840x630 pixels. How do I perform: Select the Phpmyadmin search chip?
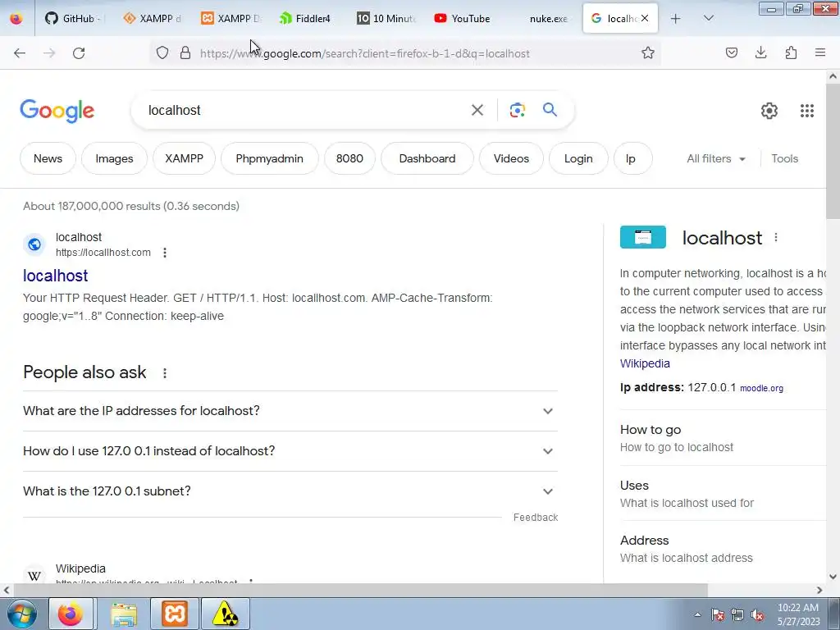click(x=269, y=158)
